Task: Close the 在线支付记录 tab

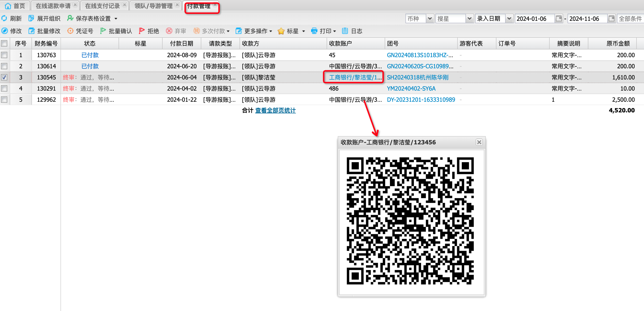Action: click(125, 5)
